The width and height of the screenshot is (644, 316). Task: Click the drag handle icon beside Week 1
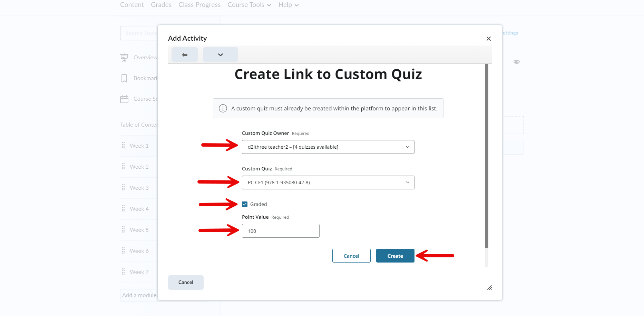click(123, 146)
